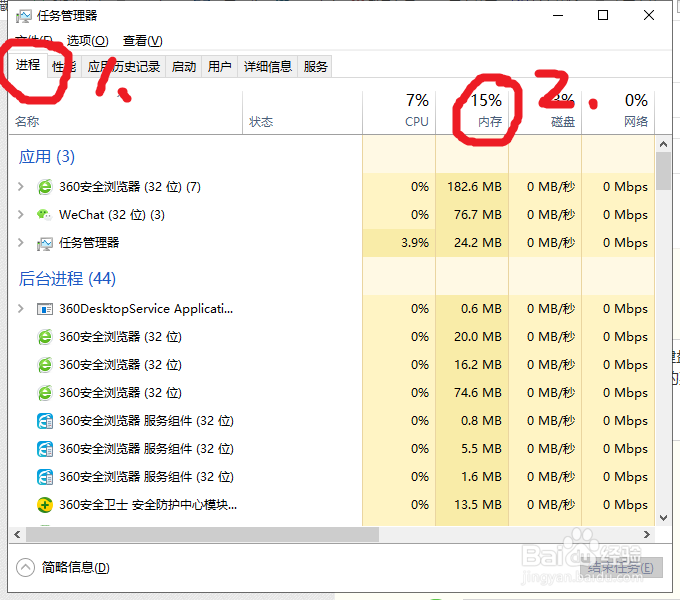Viewport: 680px width, 600px height.
Task: Expand the 360安全浏览器 (7) app group
Action: point(20,187)
